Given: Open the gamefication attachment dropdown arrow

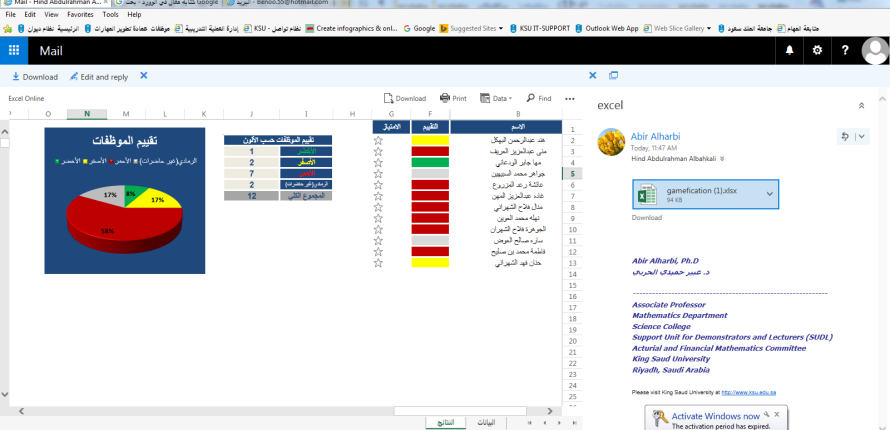Looking at the screenshot, I should (768, 193).
